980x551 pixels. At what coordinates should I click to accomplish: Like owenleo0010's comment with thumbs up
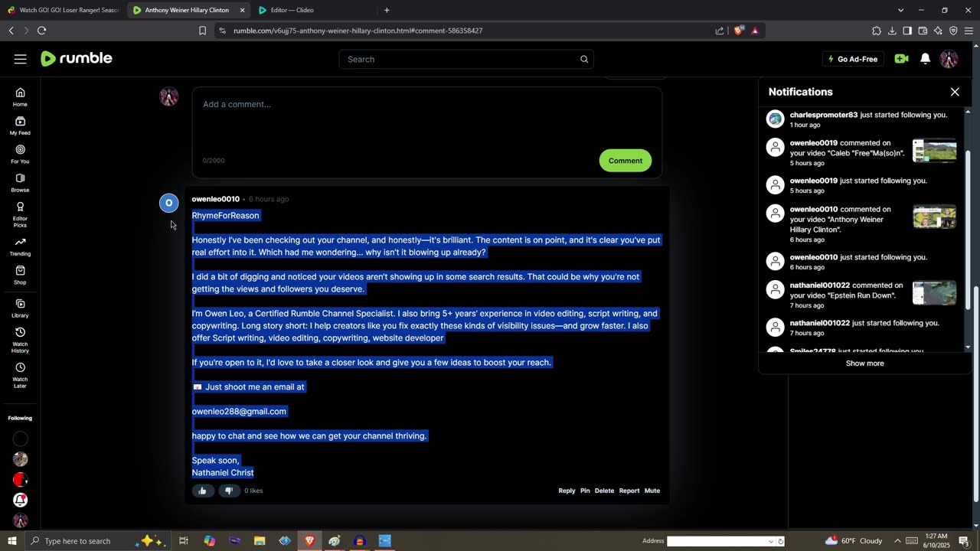202,491
